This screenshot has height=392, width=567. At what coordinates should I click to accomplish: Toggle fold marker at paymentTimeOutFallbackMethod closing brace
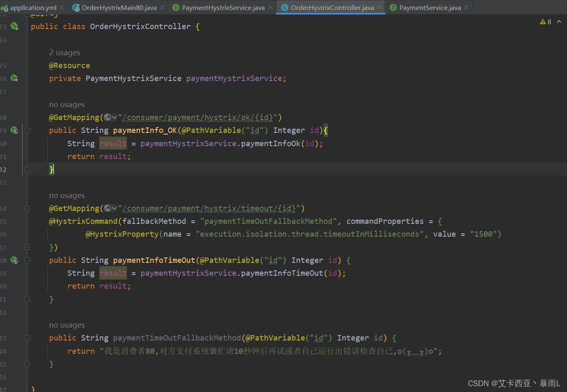click(x=27, y=364)
